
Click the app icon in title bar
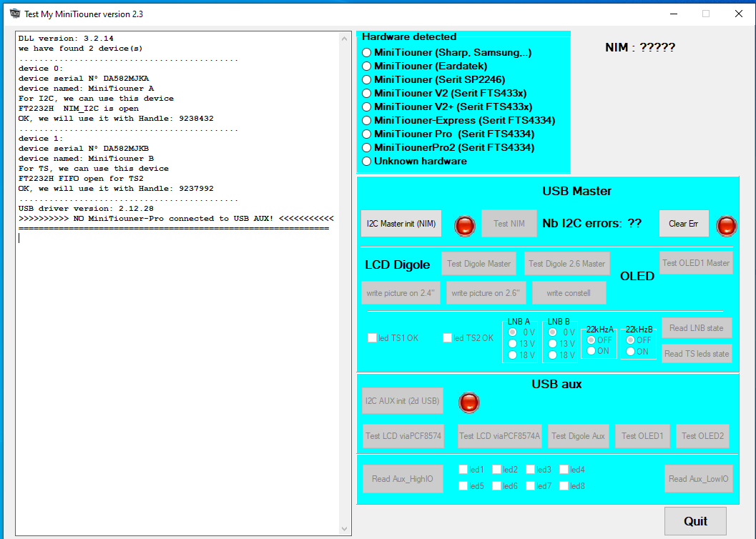14,14
